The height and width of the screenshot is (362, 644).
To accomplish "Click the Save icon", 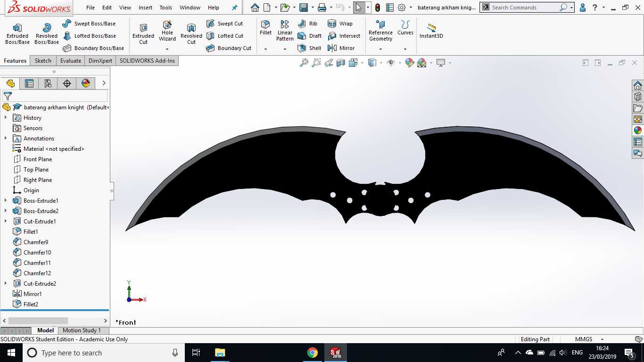I will (x=304, y=8).
